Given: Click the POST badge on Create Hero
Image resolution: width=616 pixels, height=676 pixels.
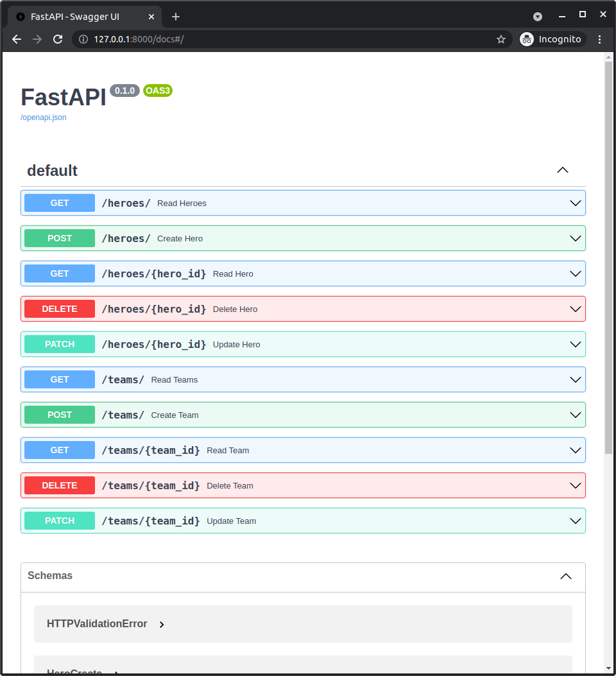Looking at the screenshot, I should click(x=58, y=238).
